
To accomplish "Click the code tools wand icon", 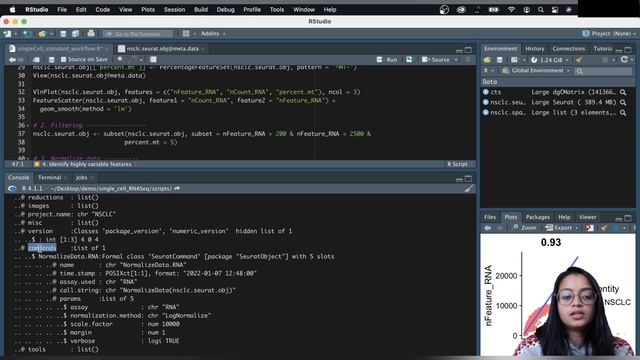I will click(x=134, y=60).
